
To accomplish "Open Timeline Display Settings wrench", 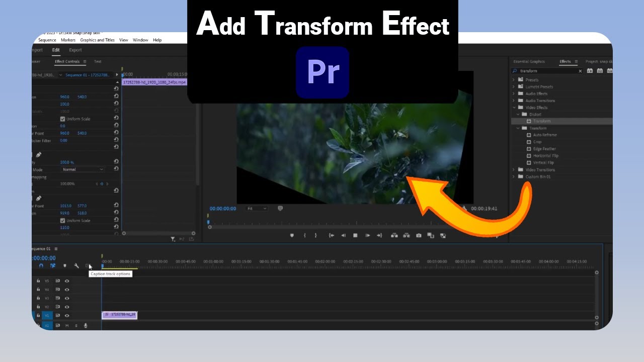I will click(76, 265).
